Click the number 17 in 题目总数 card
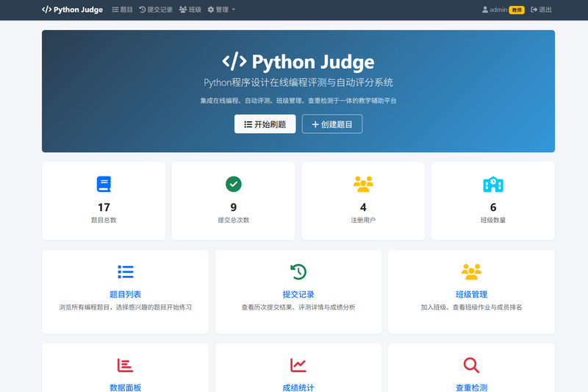Screen dimensions: 588x392 point(104,207)
